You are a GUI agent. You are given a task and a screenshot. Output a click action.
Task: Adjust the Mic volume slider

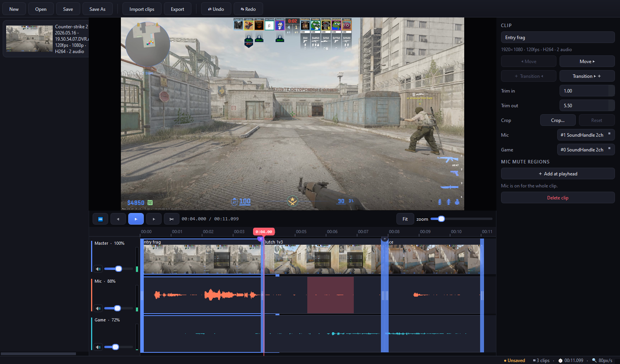119,308
